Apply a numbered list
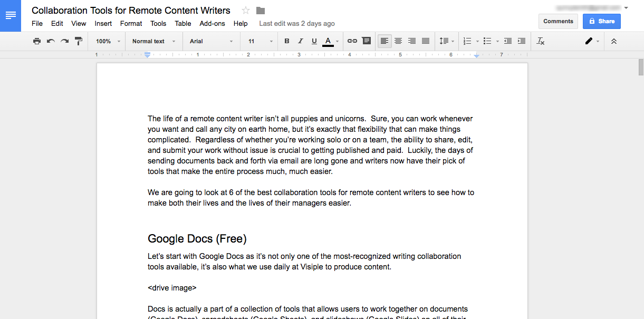Image resolution: width=644 pixels, height=319 pixels. click(x=467, y=41)
